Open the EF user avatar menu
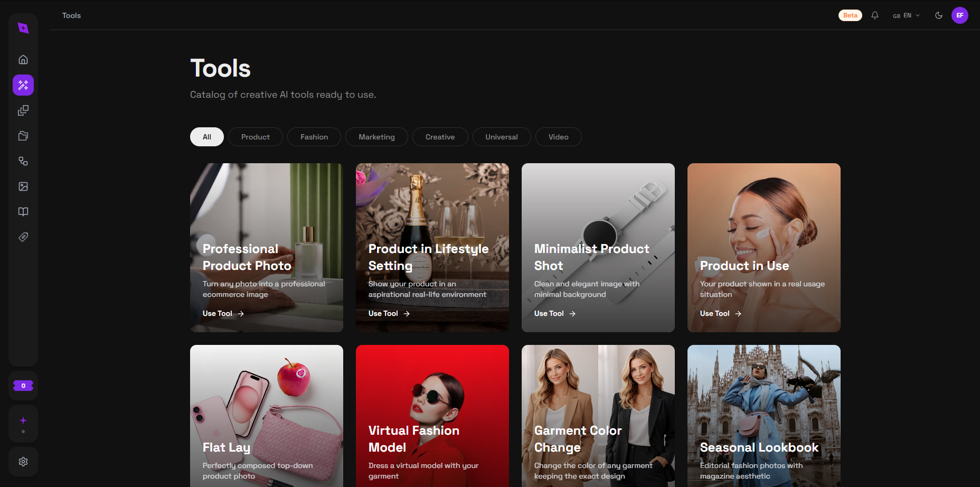Screen dimensions: 980x487 click(x=960, y=15)
